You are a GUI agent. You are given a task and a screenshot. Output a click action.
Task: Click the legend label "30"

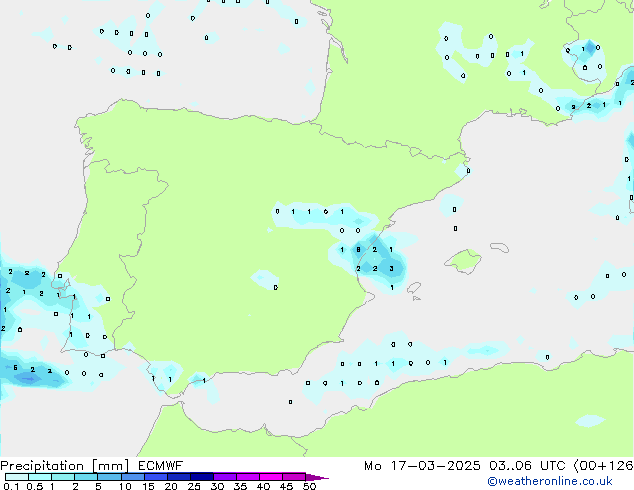point(217,486)
